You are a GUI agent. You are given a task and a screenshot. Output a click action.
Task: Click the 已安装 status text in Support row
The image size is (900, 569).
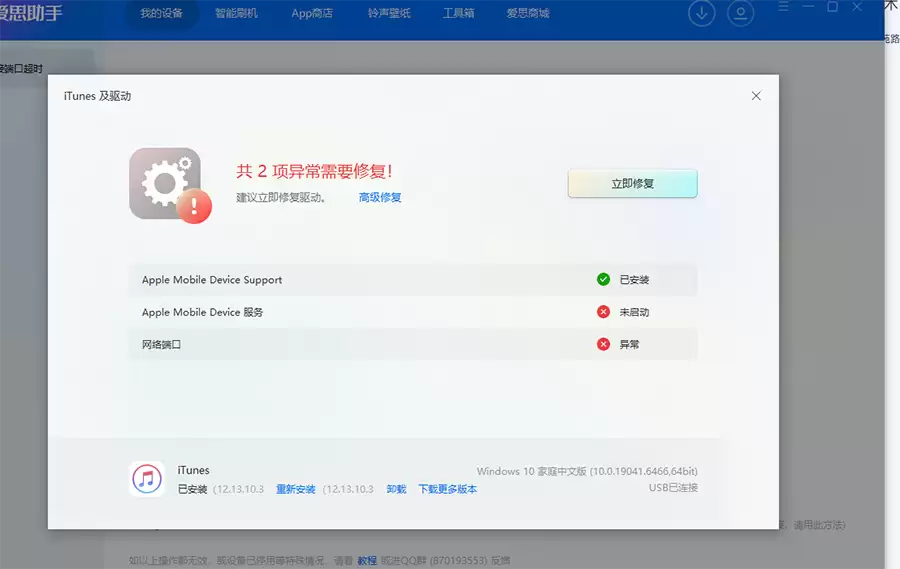pos(634,280)
